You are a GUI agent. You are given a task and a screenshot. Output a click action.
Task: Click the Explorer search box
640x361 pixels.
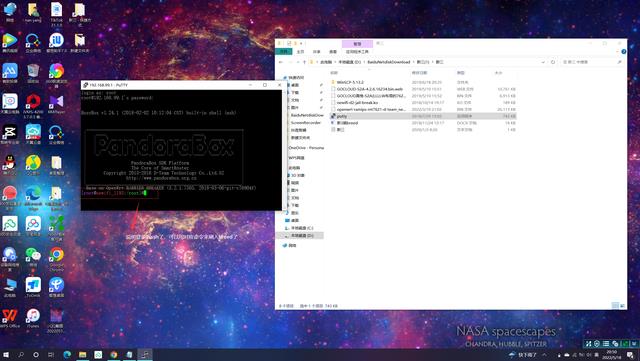(x=591, y=62)
